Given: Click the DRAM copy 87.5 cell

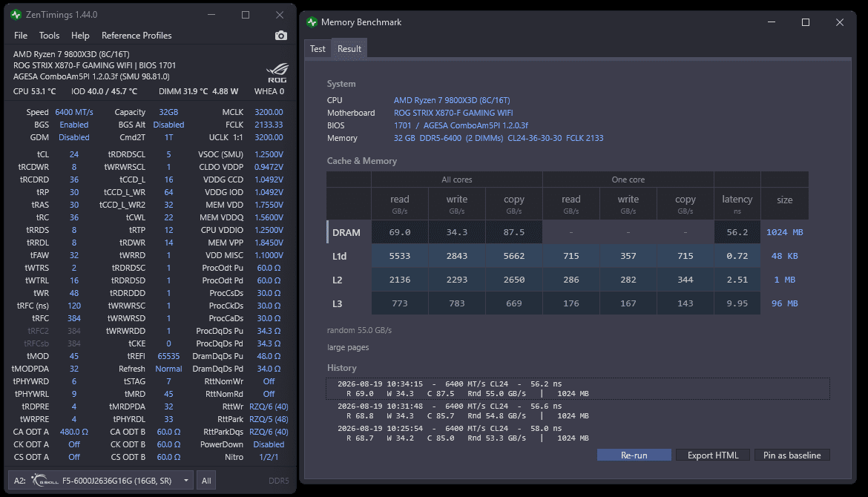Looking at the screenshot, I should (x=513, y=232).
